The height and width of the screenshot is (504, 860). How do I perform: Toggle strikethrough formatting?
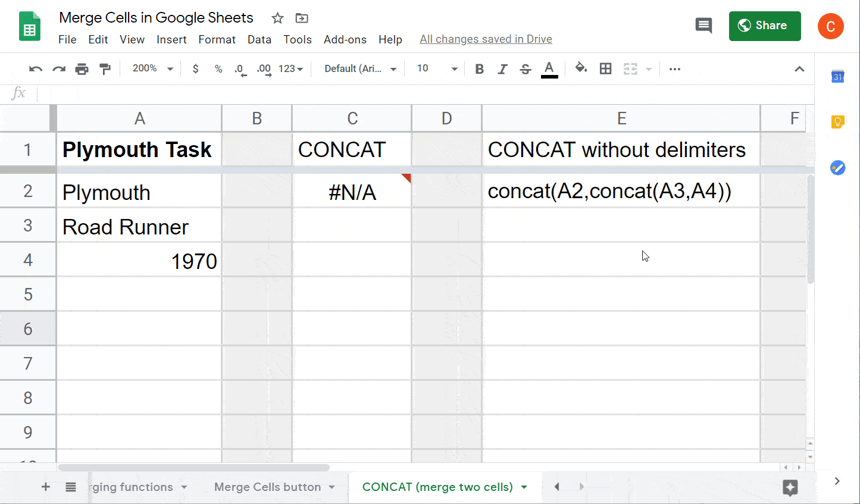tap(525, 68)
